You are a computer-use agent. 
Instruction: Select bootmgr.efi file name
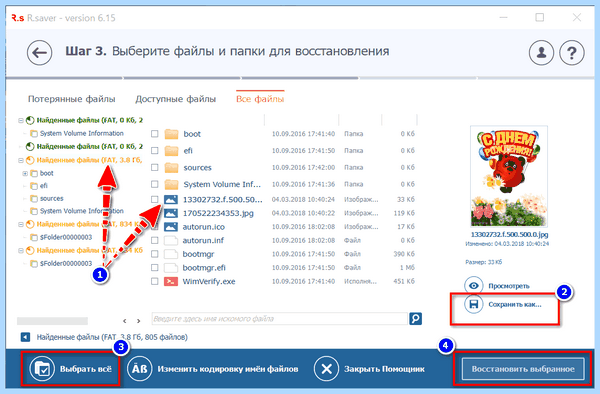204,268
